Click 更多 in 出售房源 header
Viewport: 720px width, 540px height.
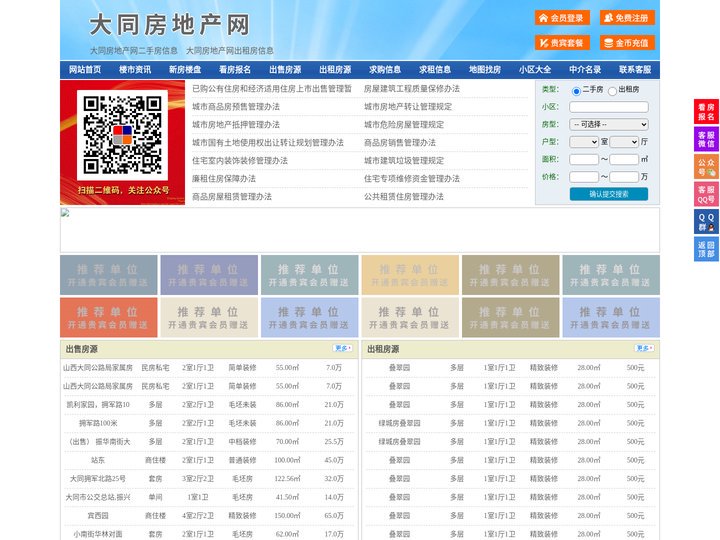tap(343, 349)
